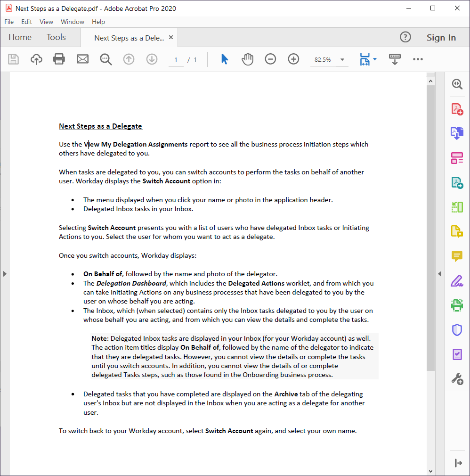Open the Send for Comments tool
The height and width of the screenshot is (476, 470).
coord(457,231)
